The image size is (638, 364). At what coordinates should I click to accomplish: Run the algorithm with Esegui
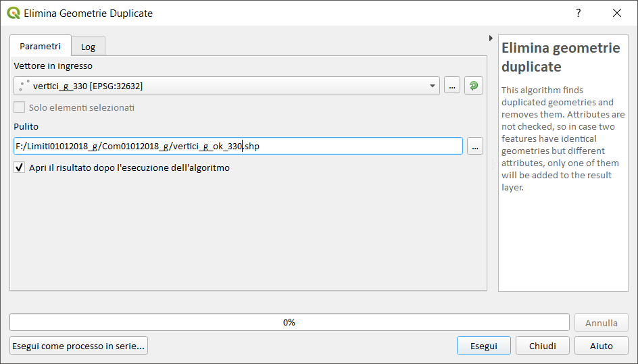(x=484, y=346)
